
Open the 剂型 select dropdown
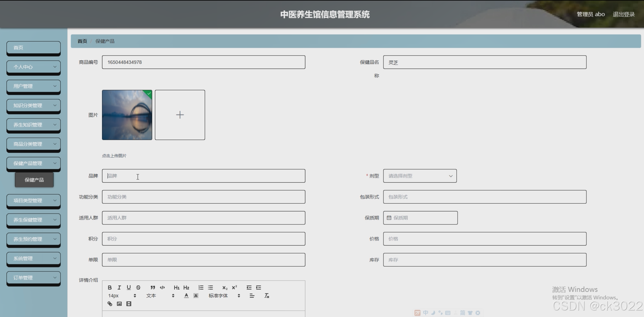(x=420, y=176)
